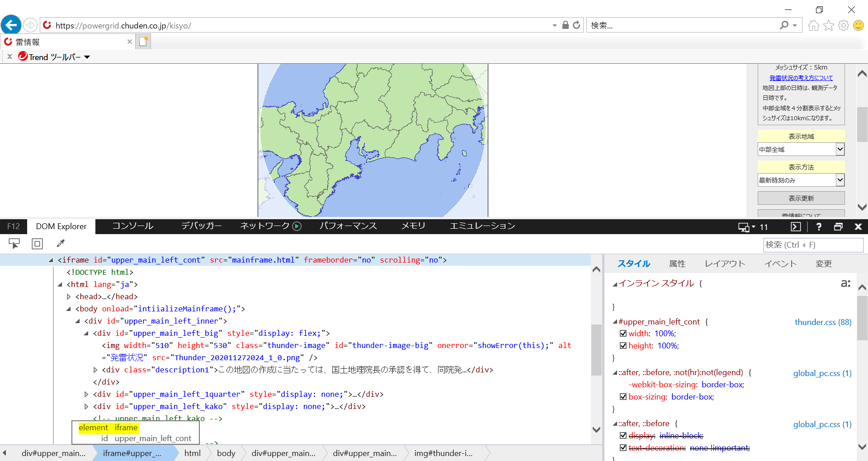868x461 pixels.
Task: Close the 雷情報 browser tab
Action: (x=130, y=42)
